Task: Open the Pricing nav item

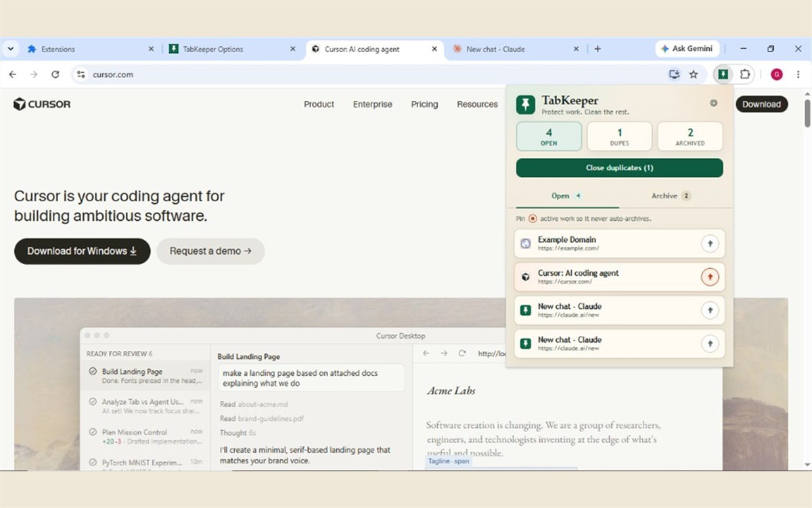Action: pyautogui.click(x=424, y=104)
